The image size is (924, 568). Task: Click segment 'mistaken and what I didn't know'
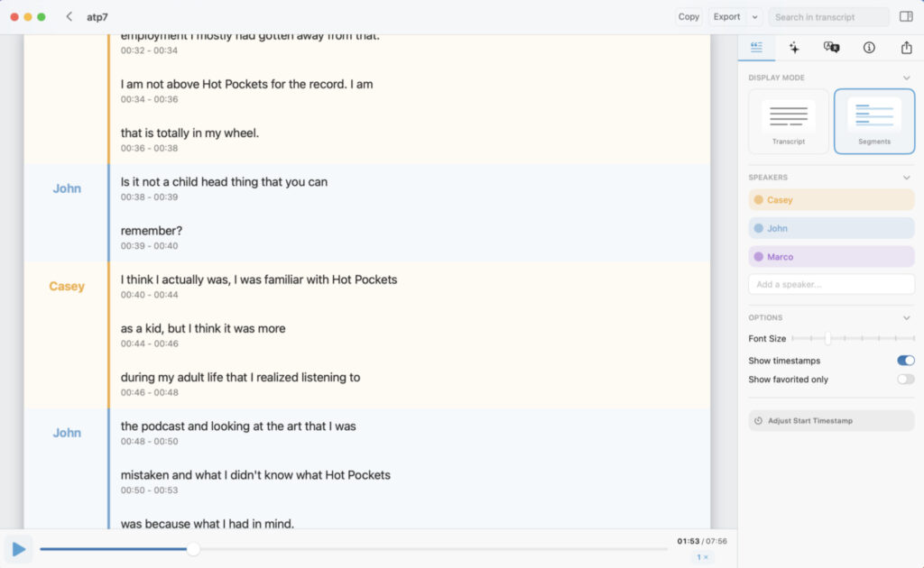click(x=255, y=475)
